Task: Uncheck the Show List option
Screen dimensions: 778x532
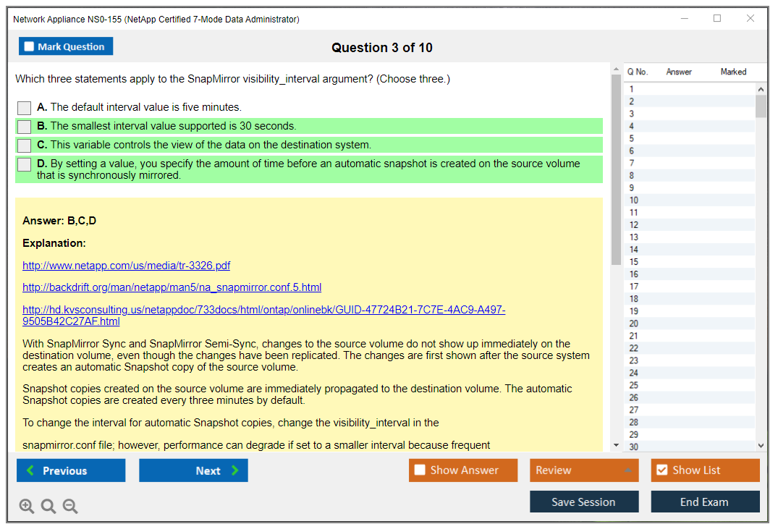Action: [661, 470]
